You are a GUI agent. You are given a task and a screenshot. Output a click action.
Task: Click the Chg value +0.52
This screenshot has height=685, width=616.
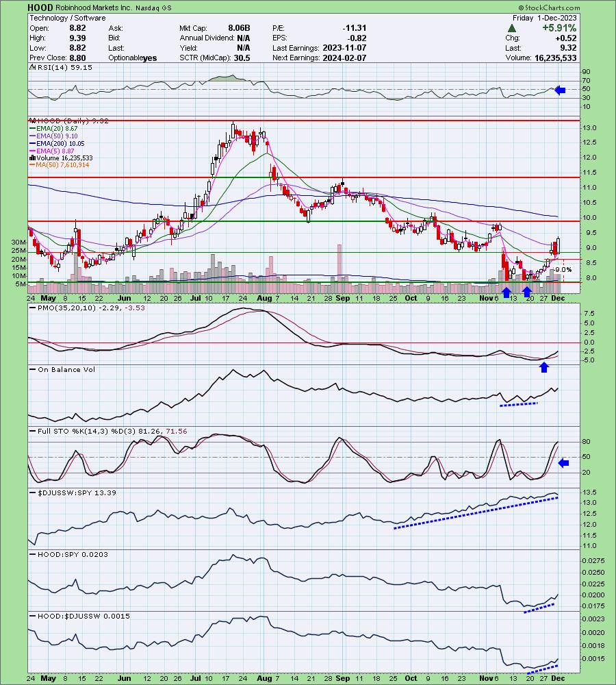click(566, 38)
